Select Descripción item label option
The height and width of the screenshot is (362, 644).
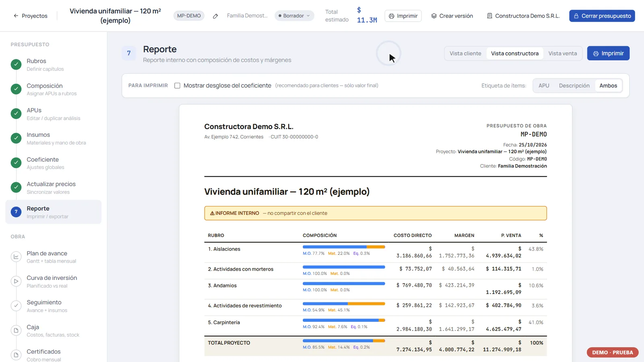click(574, 86)
